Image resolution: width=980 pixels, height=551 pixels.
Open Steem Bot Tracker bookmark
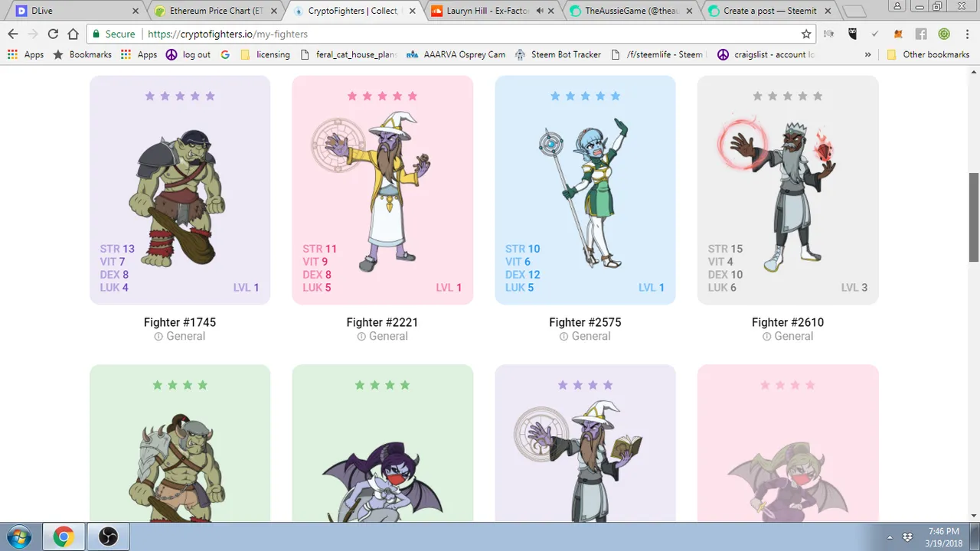pos(558,54)
